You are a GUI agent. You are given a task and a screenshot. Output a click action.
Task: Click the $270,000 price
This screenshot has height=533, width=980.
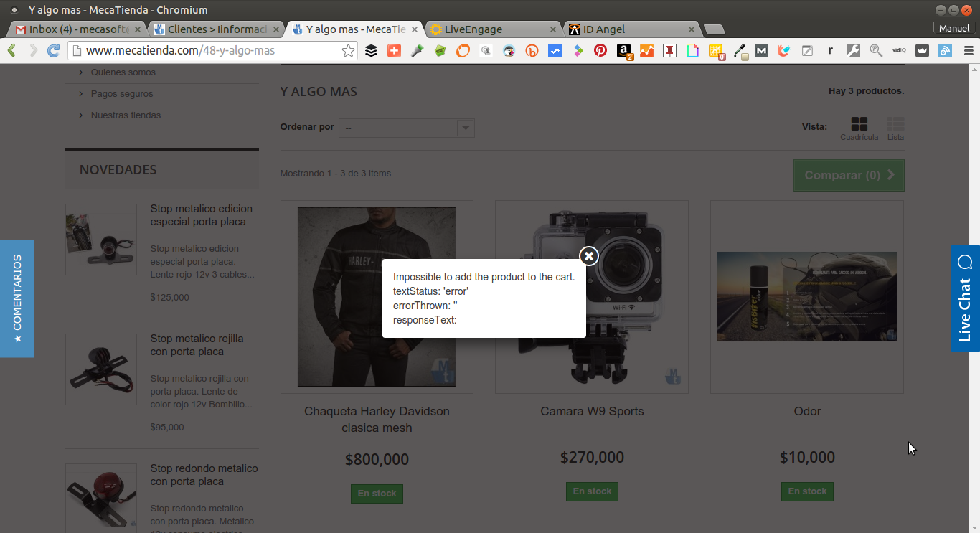592,457
